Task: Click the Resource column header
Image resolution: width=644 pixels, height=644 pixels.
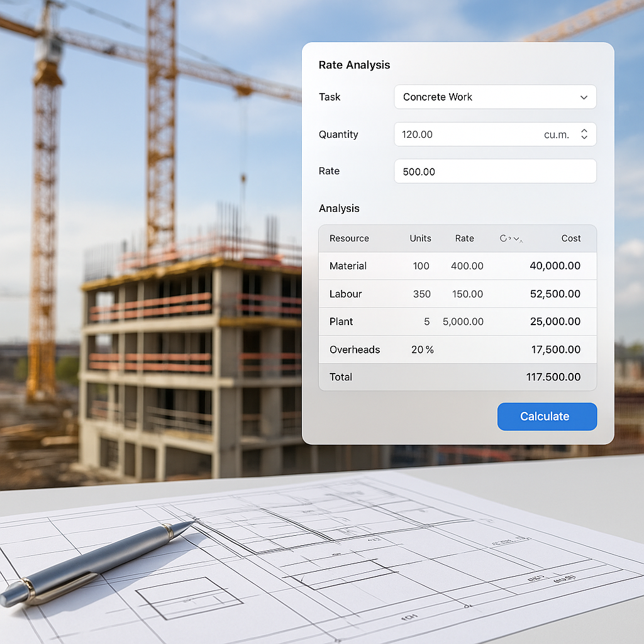Action: [x=349, y=238]
